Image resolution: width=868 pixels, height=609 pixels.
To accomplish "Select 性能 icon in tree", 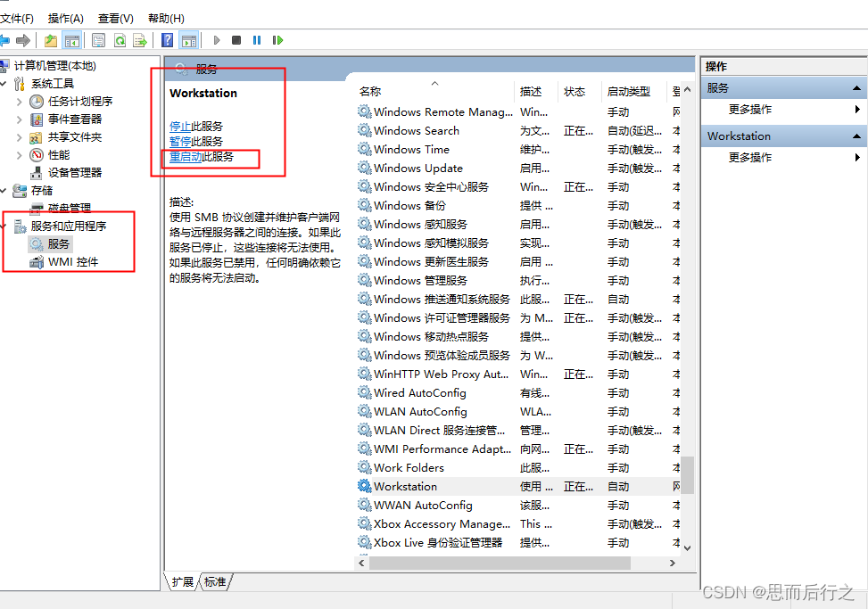I will coord(37,155).
